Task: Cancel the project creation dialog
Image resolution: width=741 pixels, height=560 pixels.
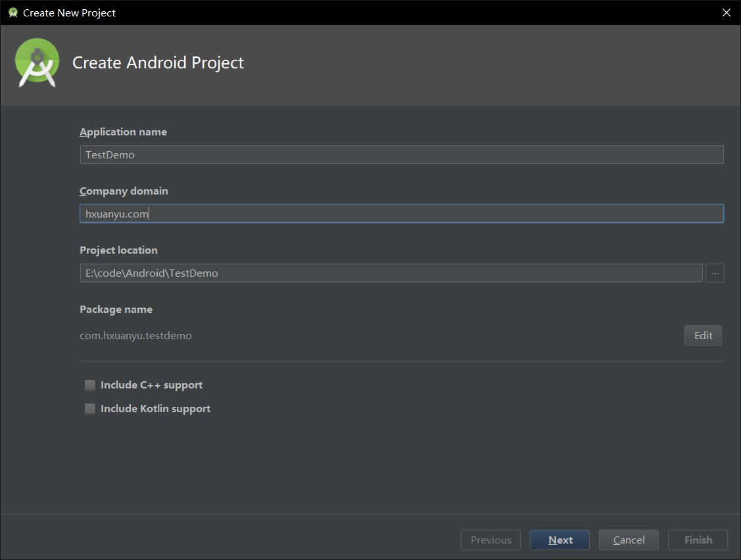Action: [x=629, y=540]
